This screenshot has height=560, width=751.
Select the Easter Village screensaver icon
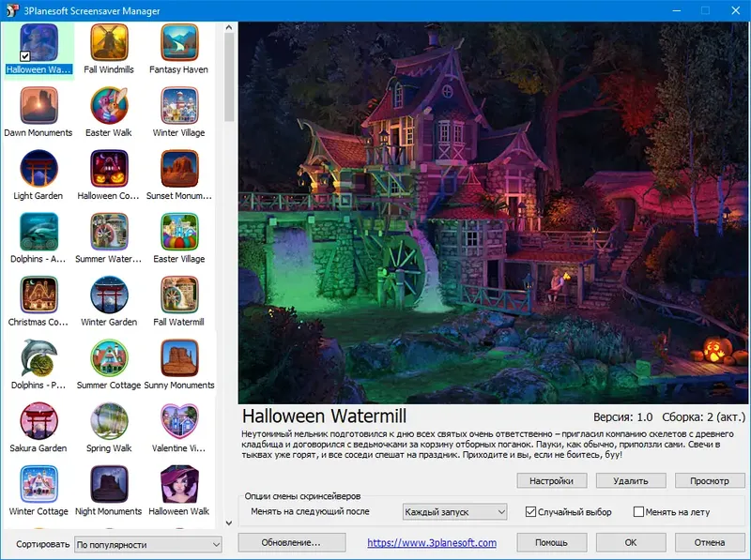click(179, 232)
